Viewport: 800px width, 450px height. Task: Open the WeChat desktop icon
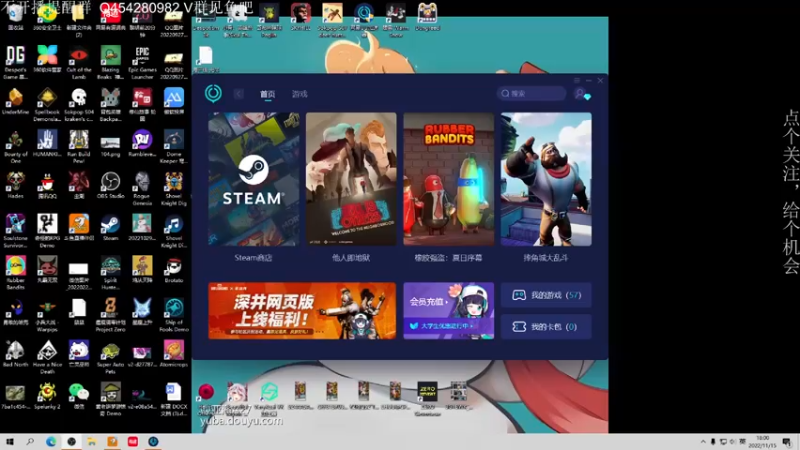tap(79, 397)
